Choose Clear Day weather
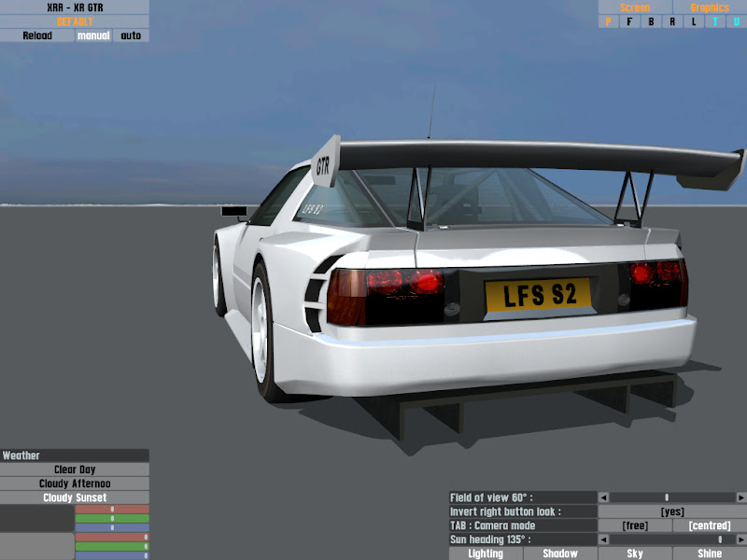This screenshot has height=560, width=747. [75, 469]
